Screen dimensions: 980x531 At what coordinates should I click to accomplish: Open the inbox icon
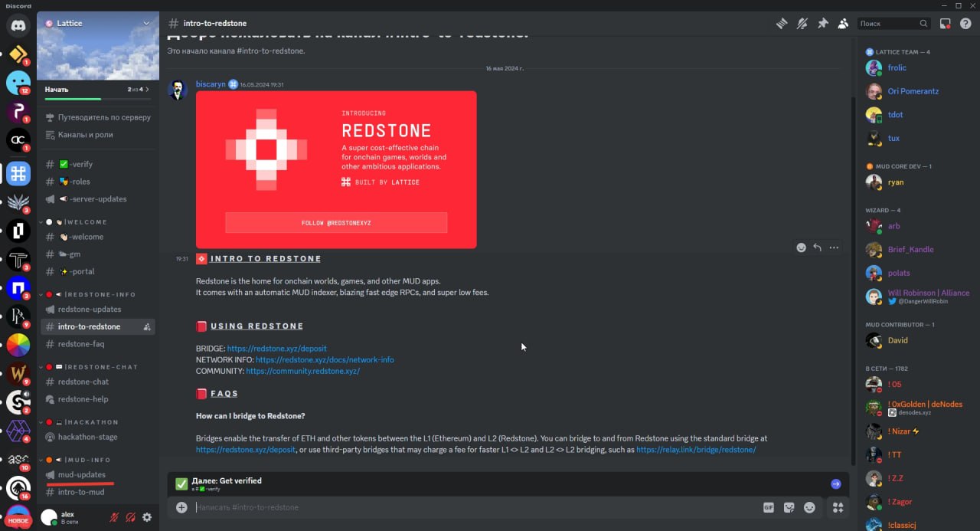946,24
